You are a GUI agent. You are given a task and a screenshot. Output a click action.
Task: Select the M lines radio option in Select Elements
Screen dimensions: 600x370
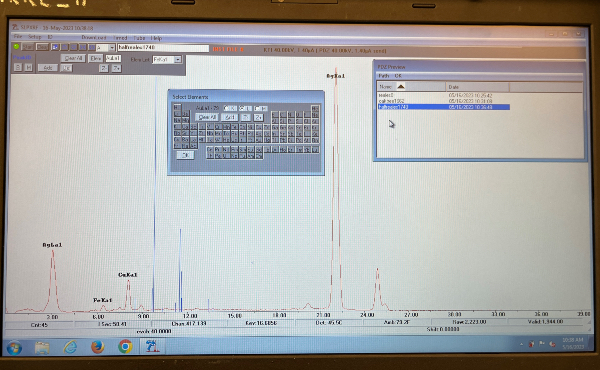(x=261, y=108)
